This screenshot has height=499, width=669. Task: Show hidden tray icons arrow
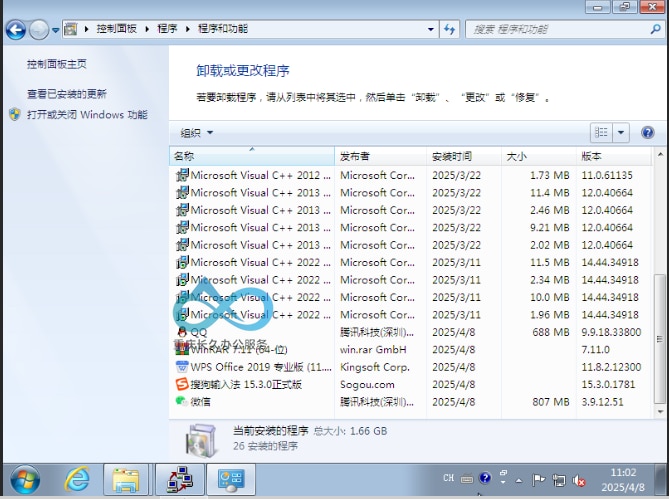pyautogui.click(x=519, y=481)
